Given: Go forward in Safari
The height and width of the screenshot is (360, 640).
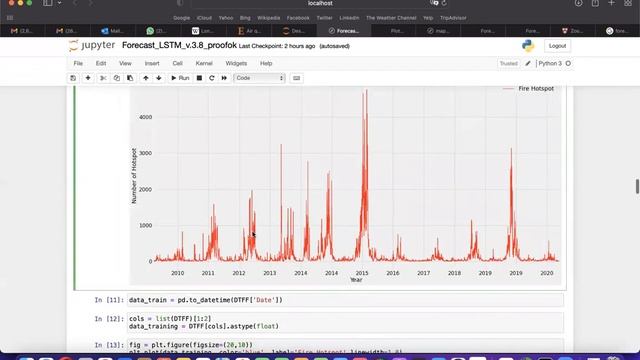Looking at the screenshot, I should click(90, 3).
